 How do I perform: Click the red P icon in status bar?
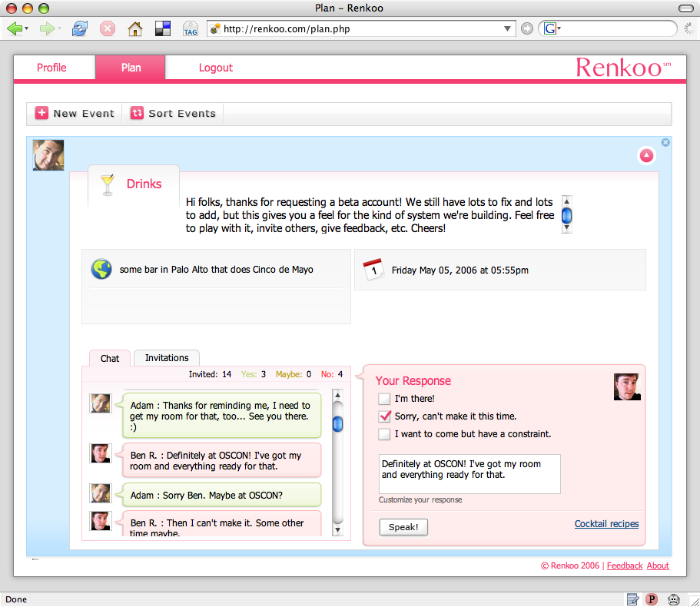(652, 599)
